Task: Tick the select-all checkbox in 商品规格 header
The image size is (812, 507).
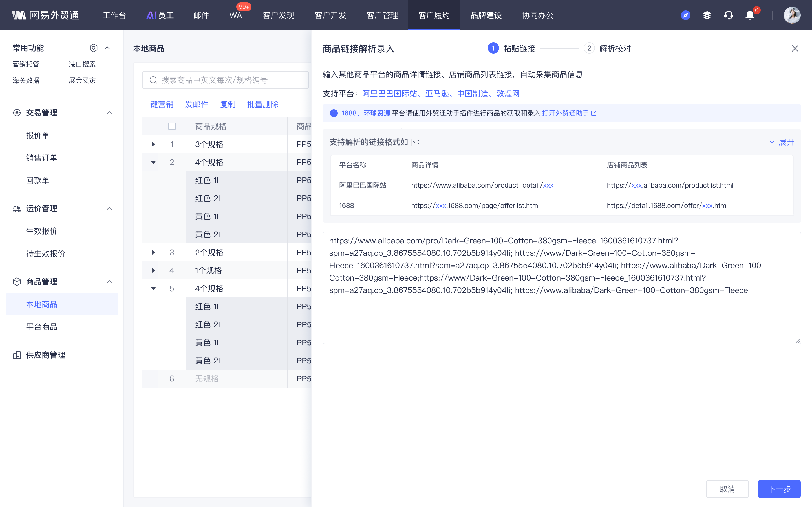Action: click(x=172, y=126)
